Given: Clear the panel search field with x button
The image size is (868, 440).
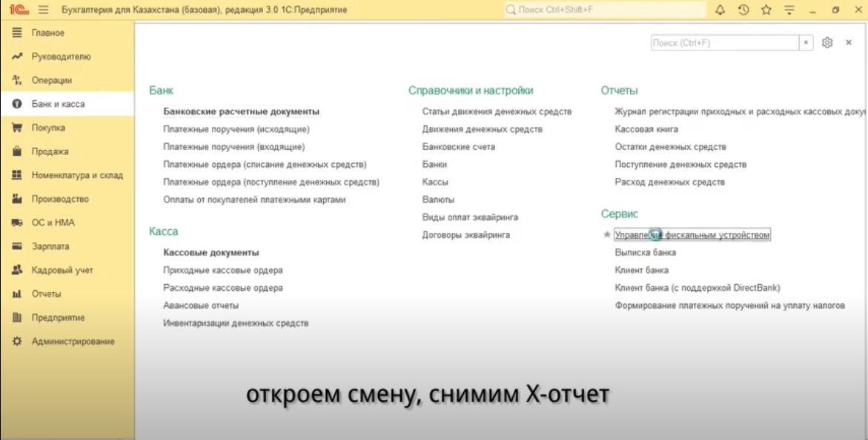Looking at the screenshot, I should click(x=806, y=43).
